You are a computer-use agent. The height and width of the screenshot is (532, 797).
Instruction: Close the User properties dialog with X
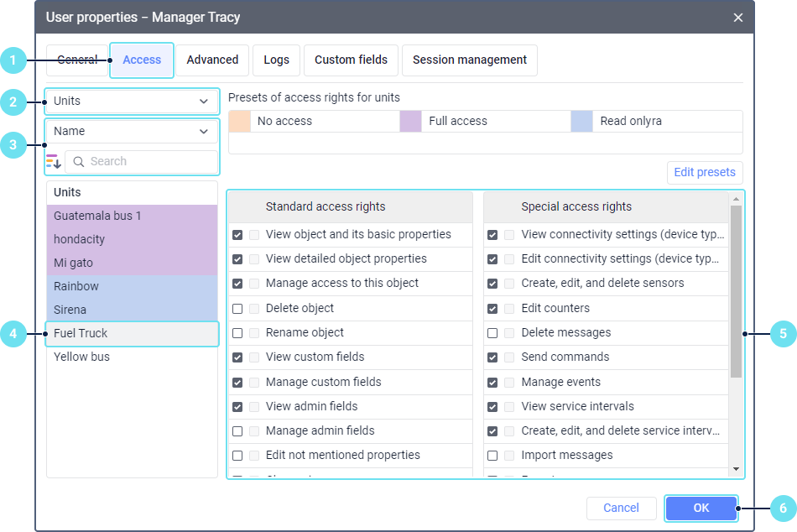737,17
